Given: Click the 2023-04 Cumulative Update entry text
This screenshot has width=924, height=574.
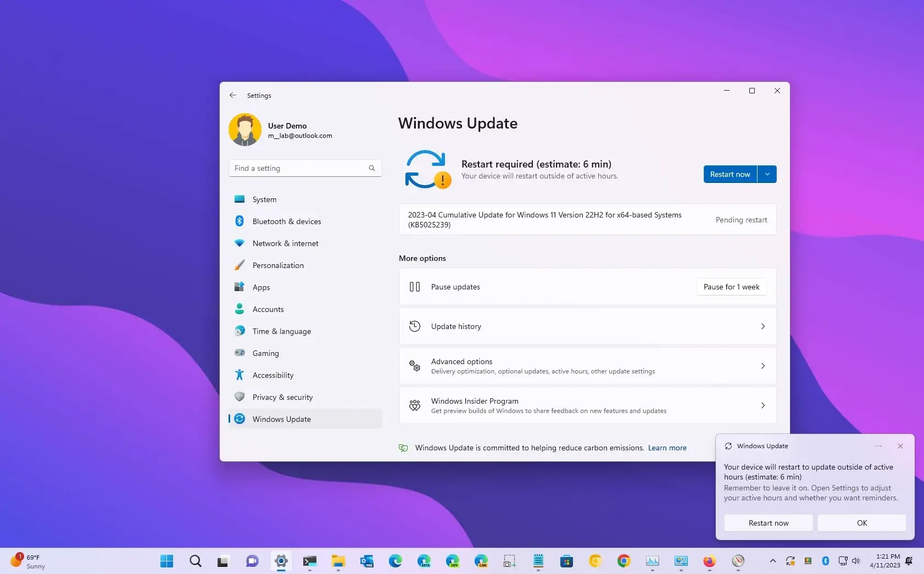Looking at the screenshot, I should point(544,220).
